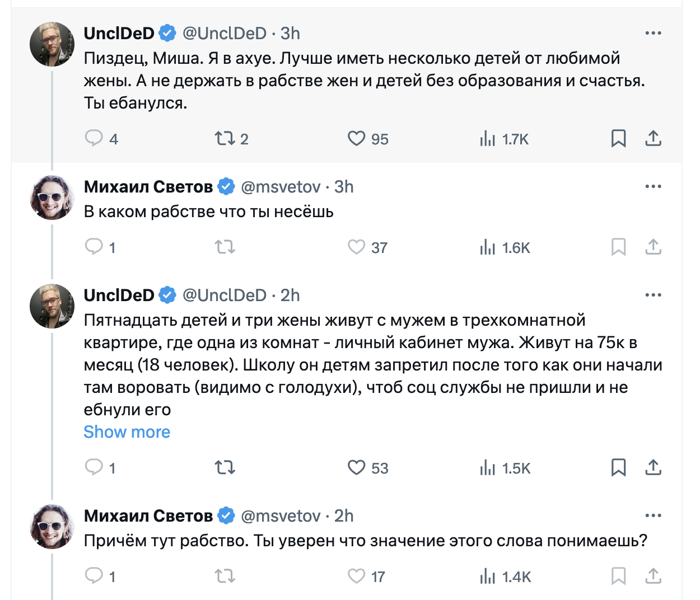Reply to Светов's 'В каком рабстве' tweet
700x600 pixels.
pyautogui.click(x=94, y=247)
